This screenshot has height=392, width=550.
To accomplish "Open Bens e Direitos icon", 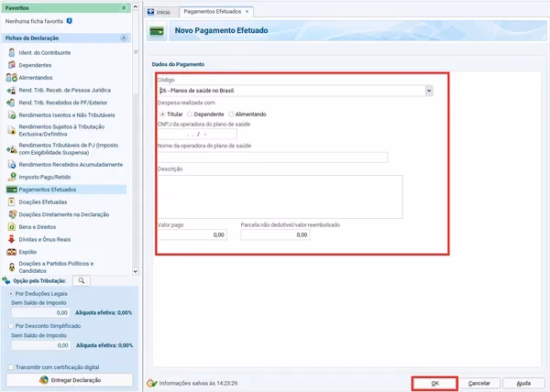I will tap(11, 226).
